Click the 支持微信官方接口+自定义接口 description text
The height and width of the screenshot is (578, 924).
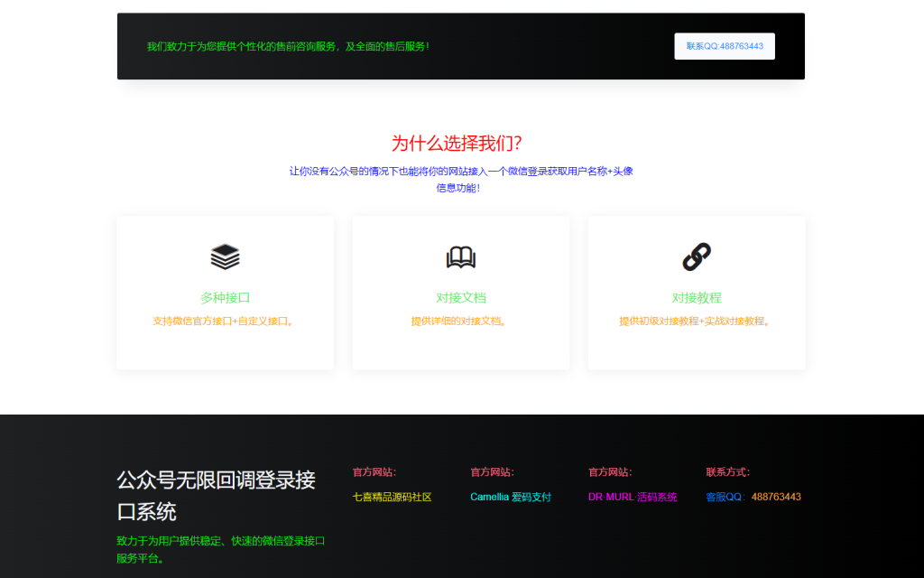pos(224,319)
